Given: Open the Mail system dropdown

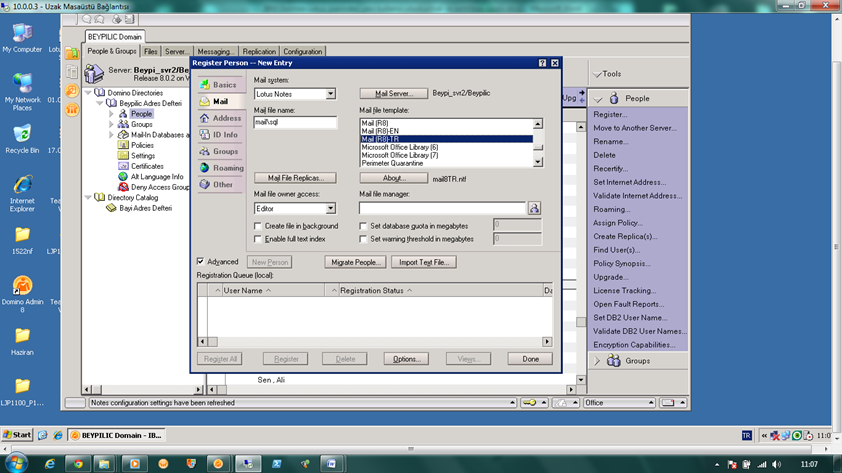Looking at the screenshot, I should 330,94.
